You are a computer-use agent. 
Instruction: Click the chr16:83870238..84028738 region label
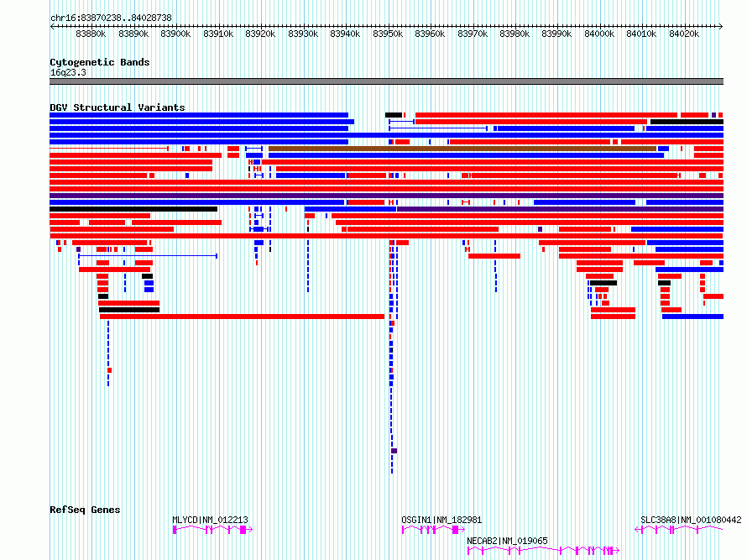pyautogui.click(x=111, y=18)
